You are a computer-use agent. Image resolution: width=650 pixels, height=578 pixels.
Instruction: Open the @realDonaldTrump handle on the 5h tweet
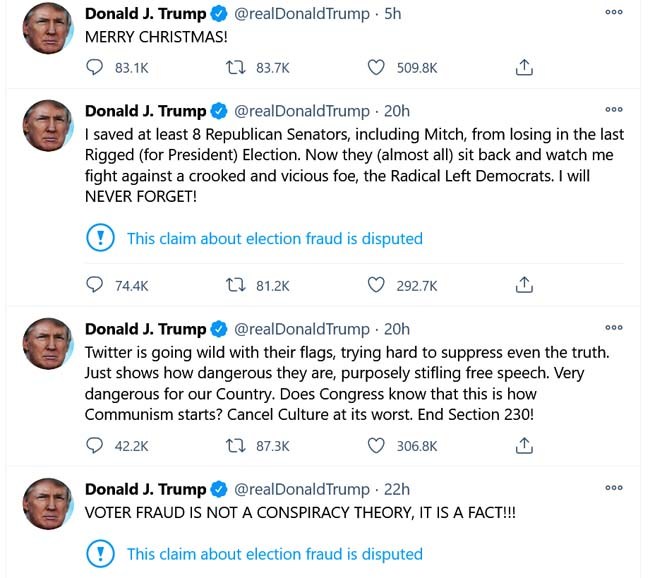(x=301, y=14)
